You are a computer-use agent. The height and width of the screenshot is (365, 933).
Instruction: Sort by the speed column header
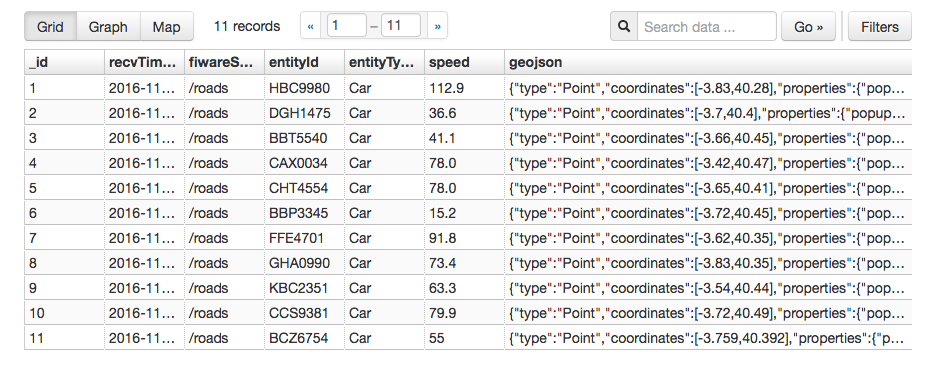[464, 63]
